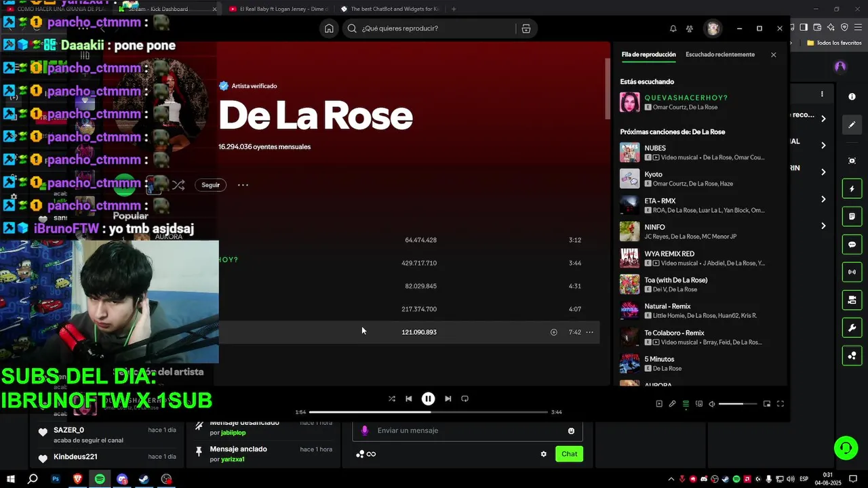Open QUEVASHACERHOY? now playing title
Image resolution: width=868 pixels, height=488 pixels.
pyautogui.click(x=686, y=98)
